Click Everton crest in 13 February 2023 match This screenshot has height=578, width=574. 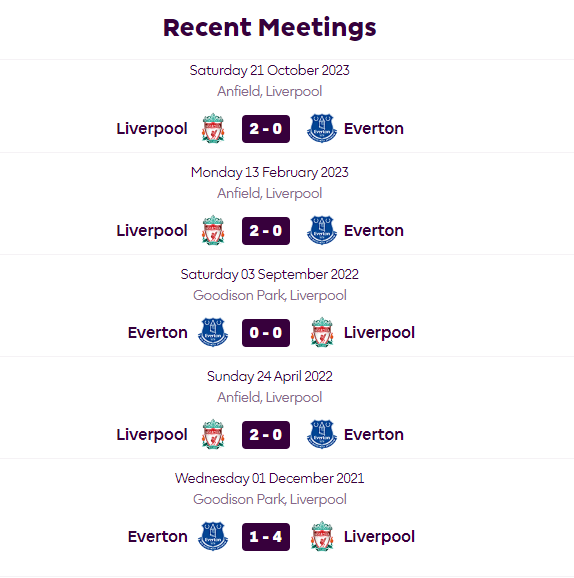tap(322, 230)
